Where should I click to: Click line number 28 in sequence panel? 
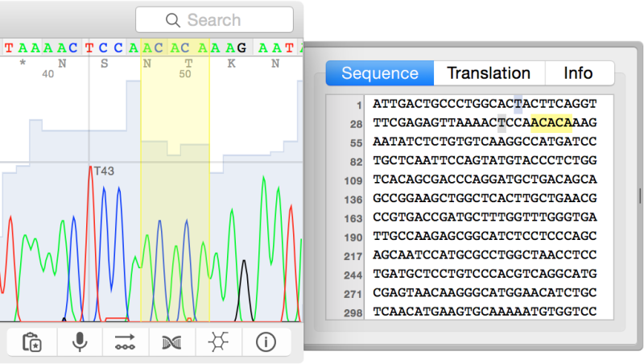coord(356,124)
